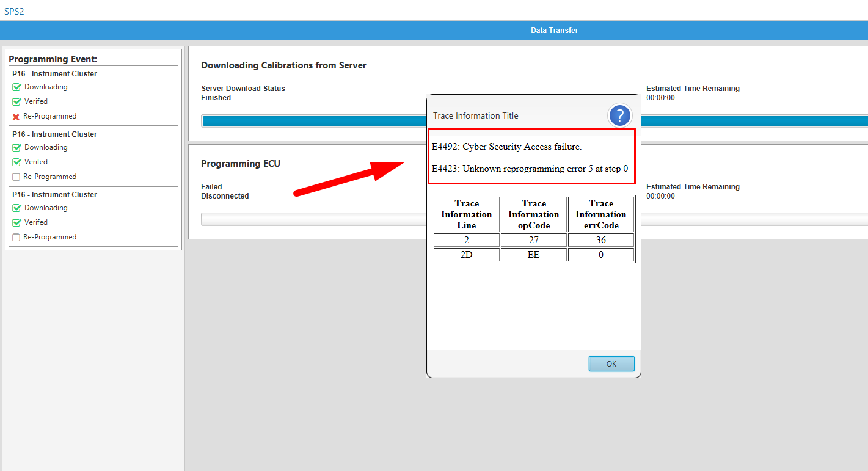Toggle Downloading checkbox in first Instrument Cluster event
This screenshot has height=471, width=868.
click(x=17, y=87)
